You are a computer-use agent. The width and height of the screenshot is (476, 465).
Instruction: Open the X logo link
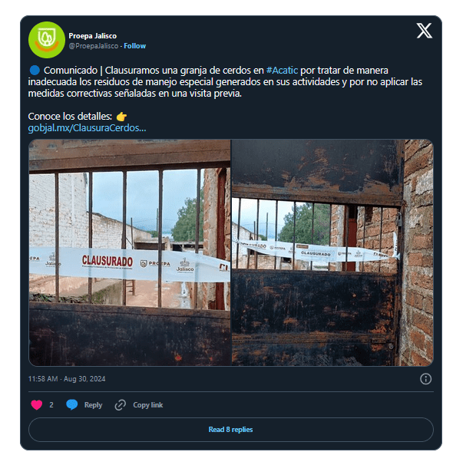[x=424, y=31]
